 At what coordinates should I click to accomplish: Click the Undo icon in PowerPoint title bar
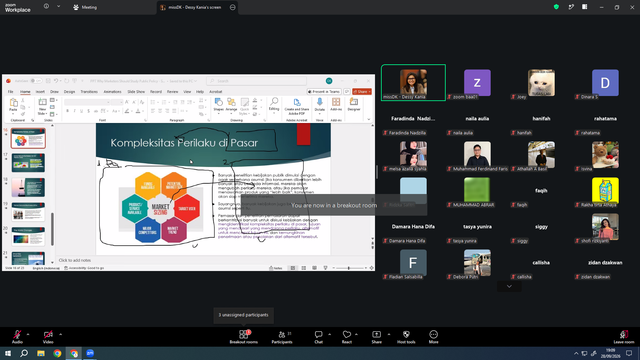[56, 81]
